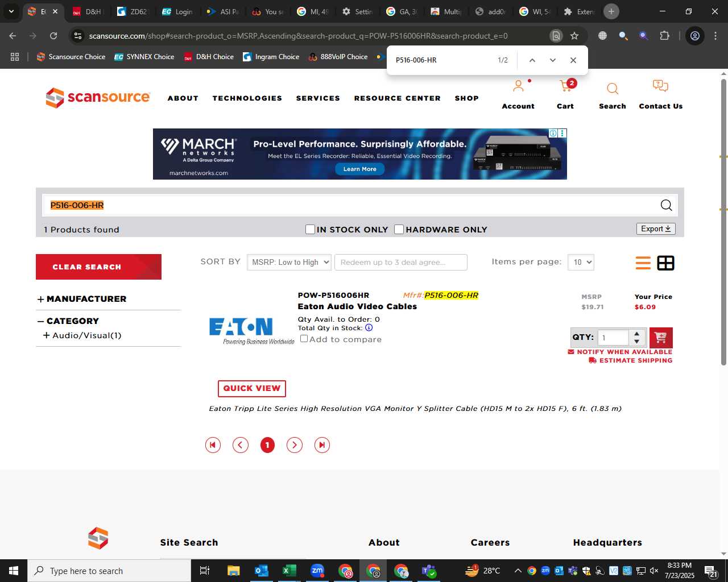
Task: Enable HARDWARE ONLY checkbox
Action: (399, 229)
